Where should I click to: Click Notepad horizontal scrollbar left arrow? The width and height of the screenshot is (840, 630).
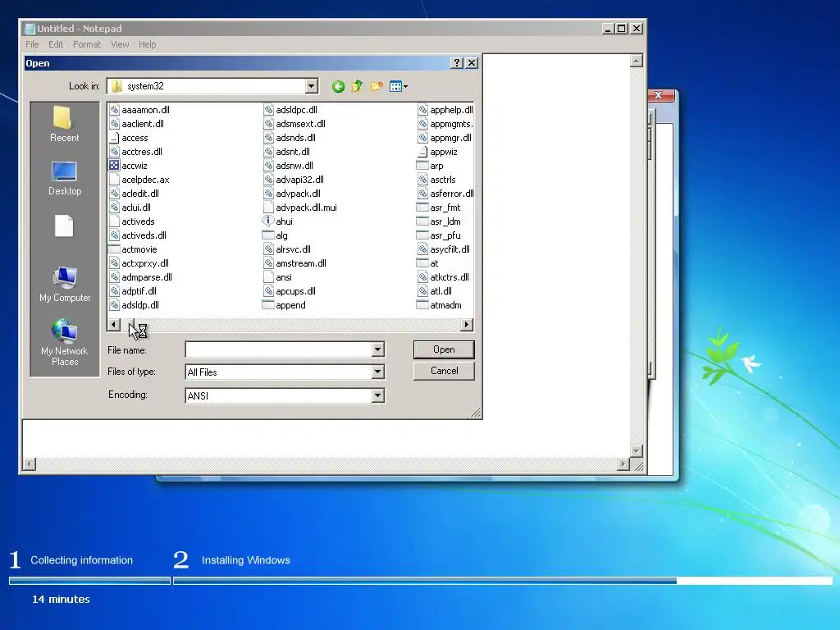(30, 464)
